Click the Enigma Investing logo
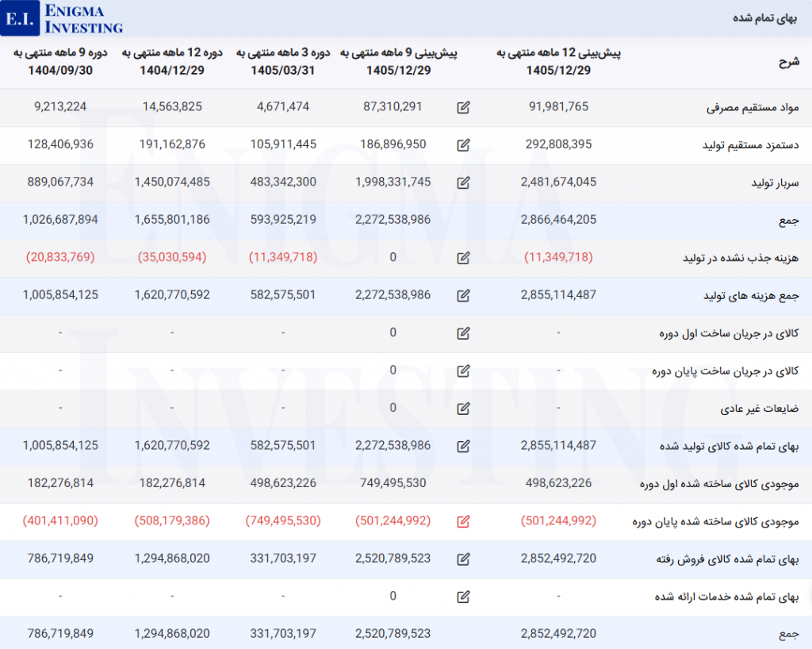The width and height of the screenshot is (812, 649). 62,18
